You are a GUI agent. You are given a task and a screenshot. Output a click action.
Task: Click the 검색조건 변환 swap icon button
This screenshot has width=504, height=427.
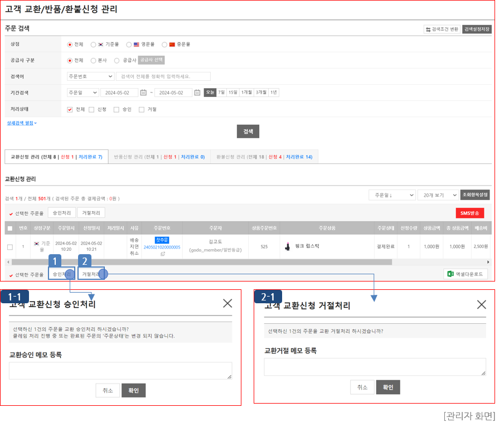point(428,29)
